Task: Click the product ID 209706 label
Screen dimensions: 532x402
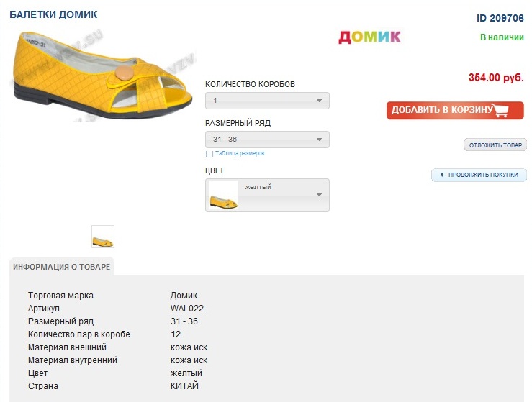Action: (500, 19)
